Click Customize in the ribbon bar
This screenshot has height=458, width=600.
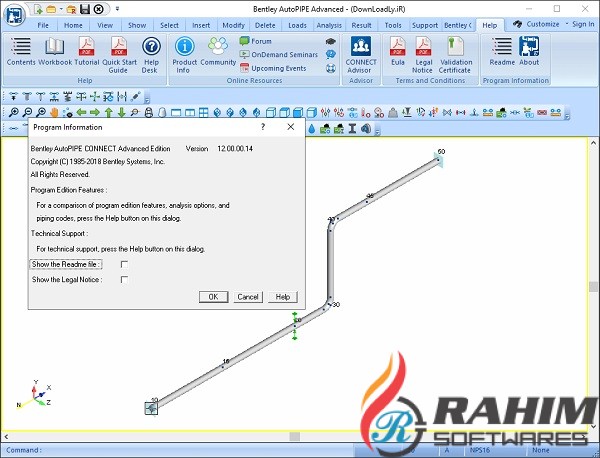(543, 24)
